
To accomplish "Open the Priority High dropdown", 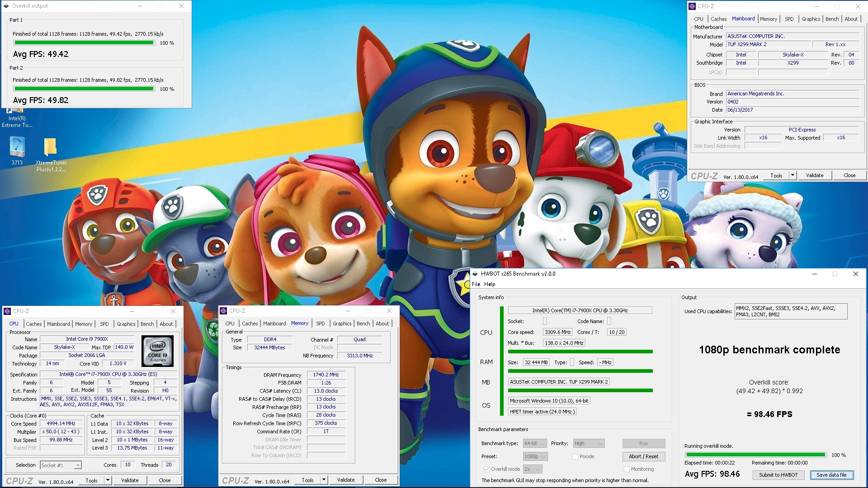I will [589, 443].
